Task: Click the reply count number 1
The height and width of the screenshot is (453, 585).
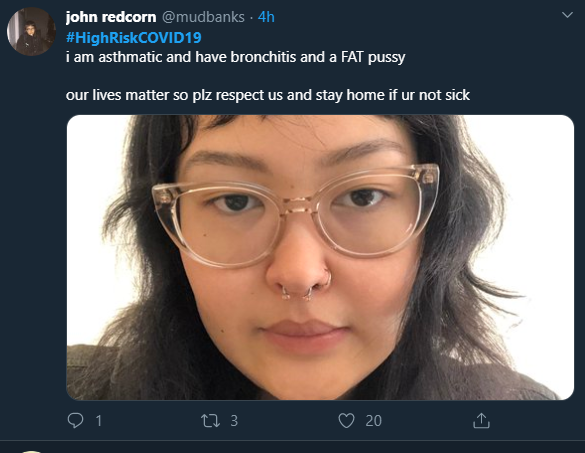Action: [x=99, y=421]
